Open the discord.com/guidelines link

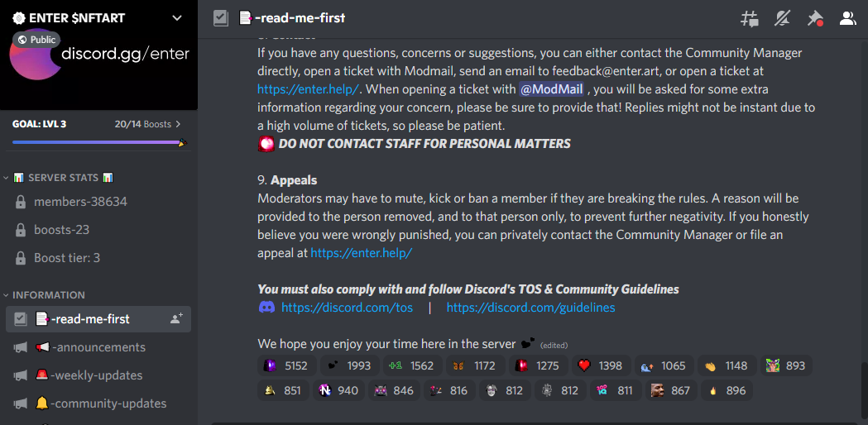[x=531, y=307]
